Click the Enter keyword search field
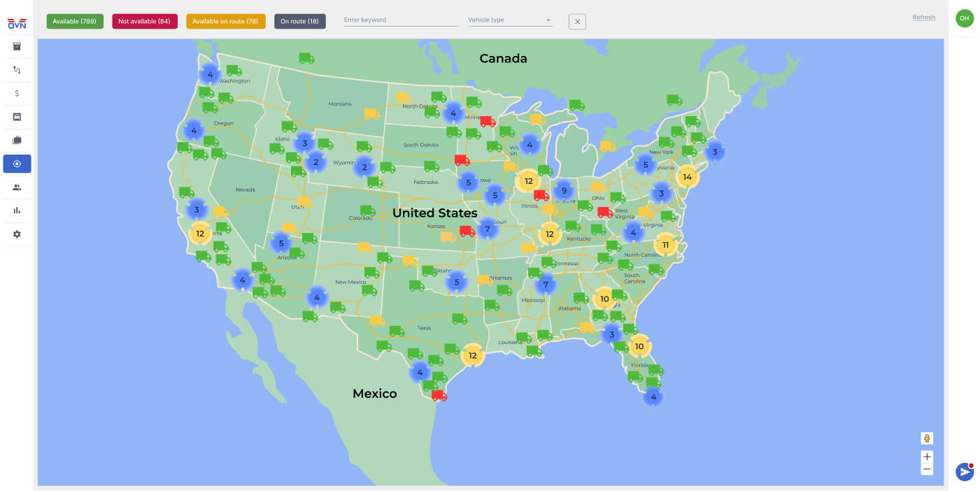980x491 pixels. (x=401, y=20)
